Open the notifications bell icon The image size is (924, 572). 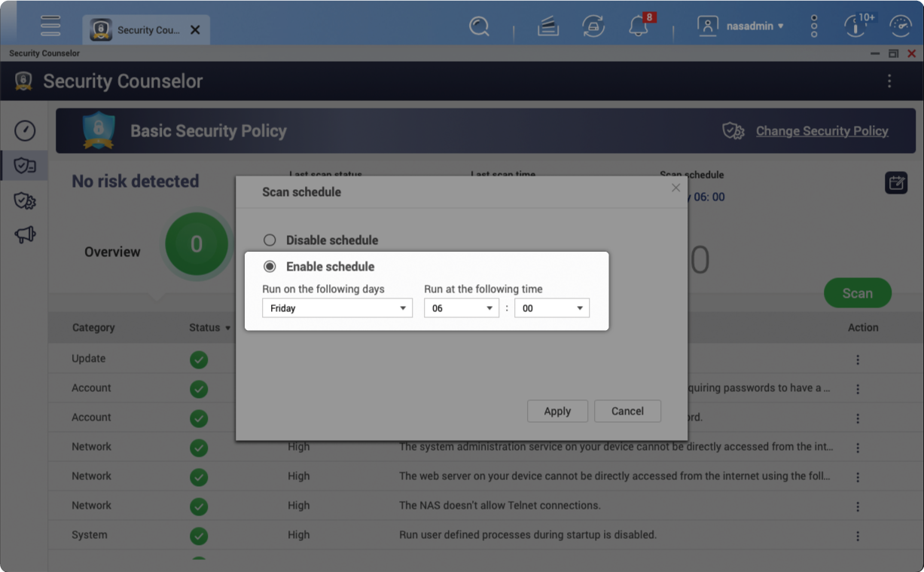[x=639, y=26]
